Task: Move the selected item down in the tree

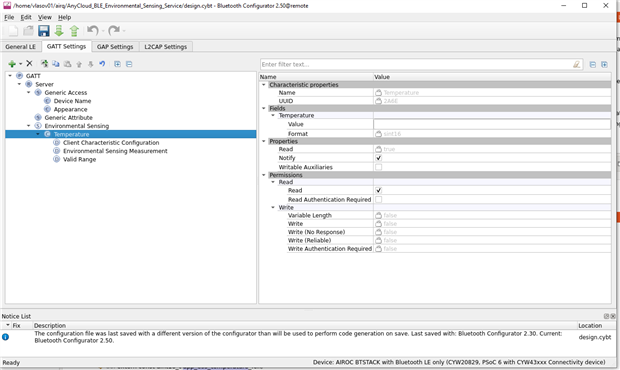Action: tap(91, 64)
